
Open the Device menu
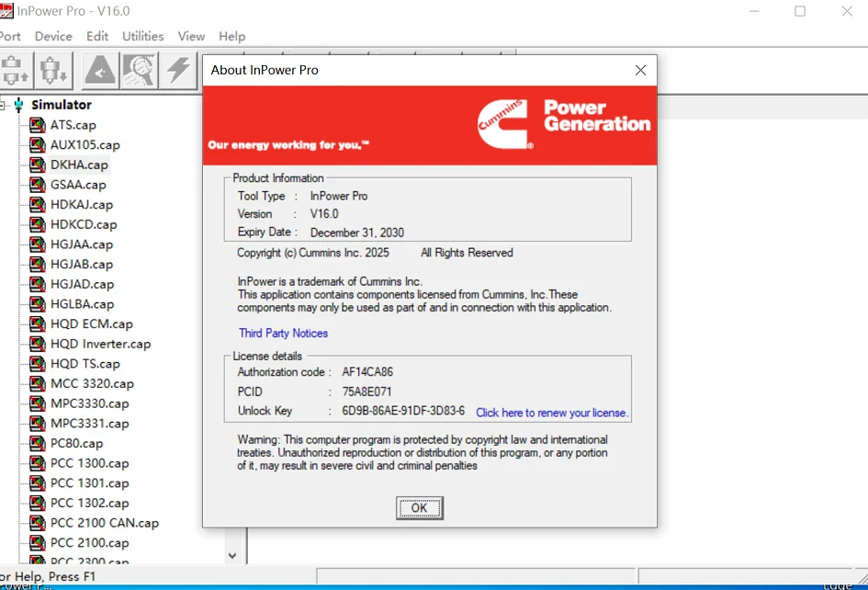pyautogui.click(x=53, y=37)
